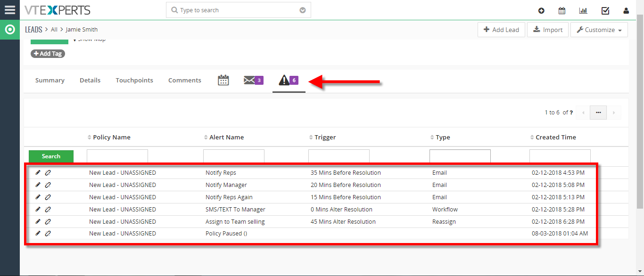Switch to the Comments tab
The width and height of the screenshot is (644, 276).
tap(185, 80)
